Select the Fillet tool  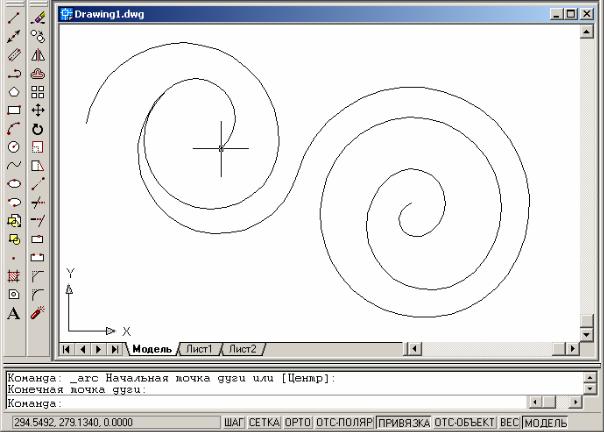click(x=38, y=295)
